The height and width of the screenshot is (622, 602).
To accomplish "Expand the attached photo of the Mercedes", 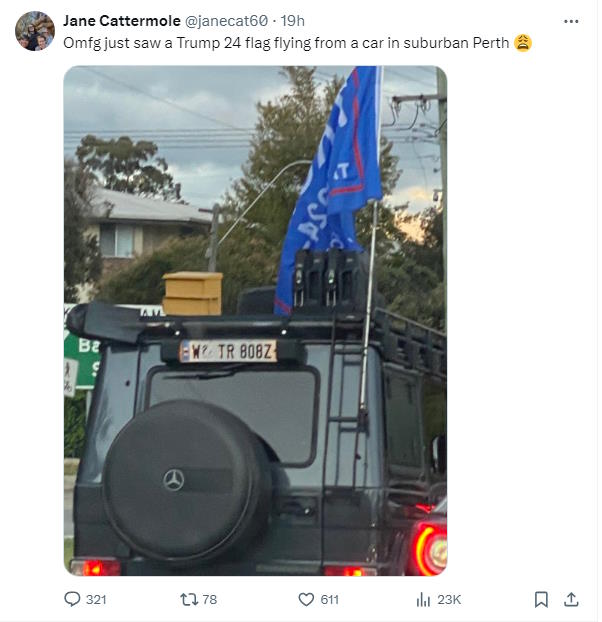I will [255, 321].
